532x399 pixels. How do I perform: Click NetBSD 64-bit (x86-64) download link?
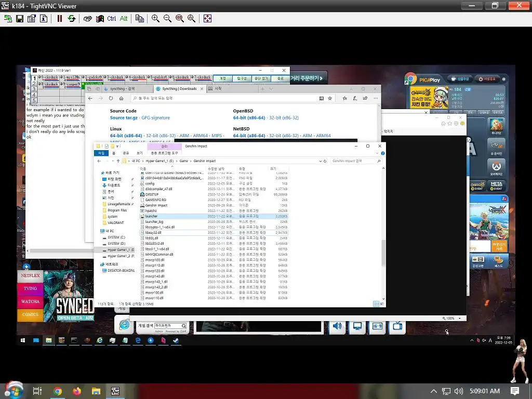249,136
